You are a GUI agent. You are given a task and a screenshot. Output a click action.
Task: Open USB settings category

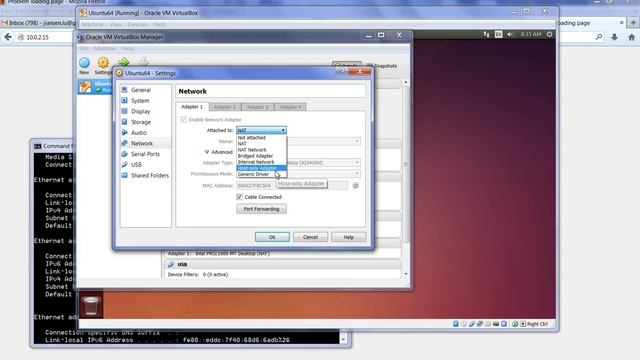pos(136,164)
